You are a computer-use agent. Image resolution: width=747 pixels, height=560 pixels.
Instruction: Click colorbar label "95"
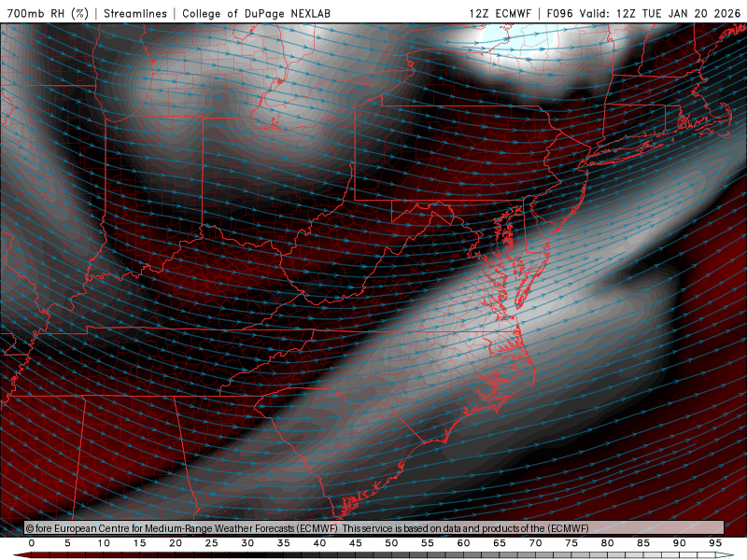click(715, 543)
